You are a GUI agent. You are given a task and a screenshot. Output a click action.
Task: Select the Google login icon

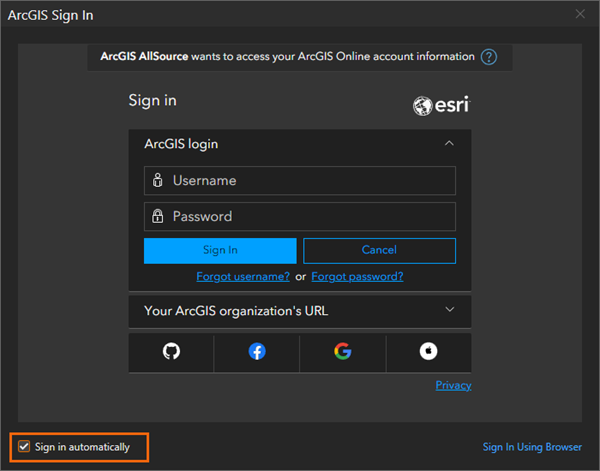[343, 351]
